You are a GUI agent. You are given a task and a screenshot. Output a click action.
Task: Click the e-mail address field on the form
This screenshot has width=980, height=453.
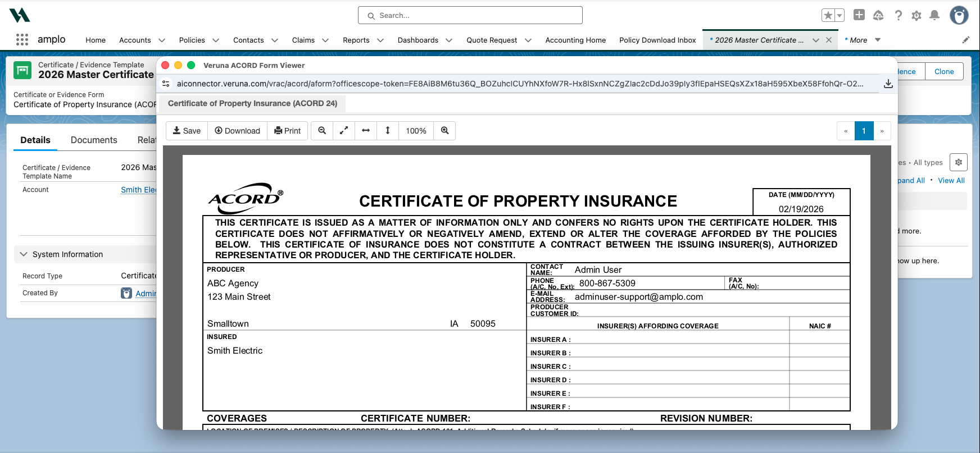[x=710, y=296]
